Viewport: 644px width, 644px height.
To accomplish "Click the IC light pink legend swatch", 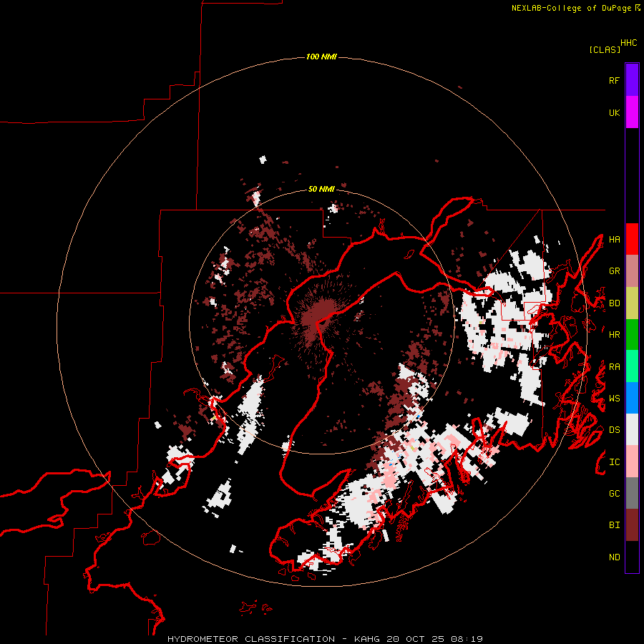I will (632, 462).
